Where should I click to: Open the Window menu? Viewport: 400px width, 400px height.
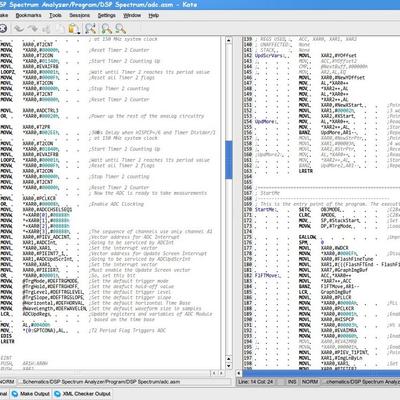point(132,15)
